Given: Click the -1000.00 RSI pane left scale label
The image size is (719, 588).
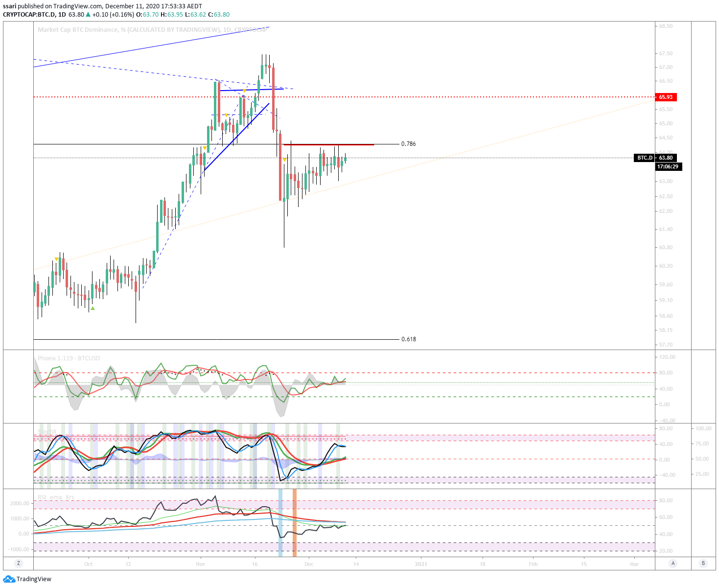Looking at the screenshot, I should click(19, 549).
